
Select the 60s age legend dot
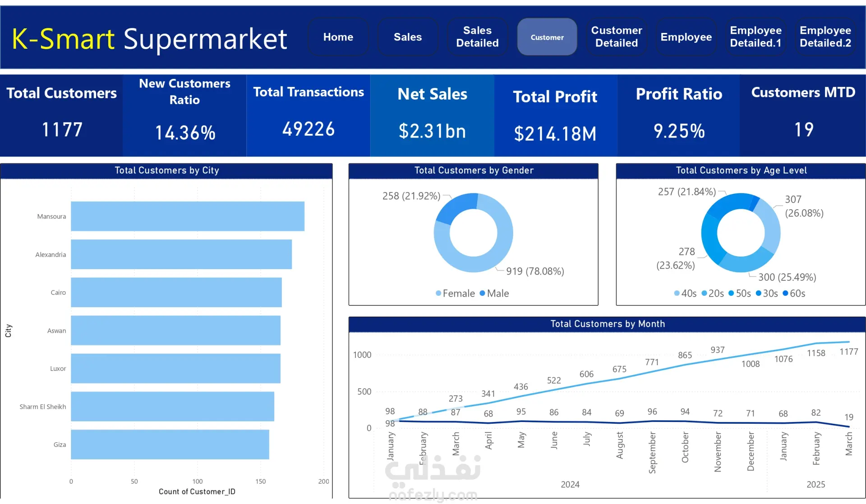click(785, 293)
